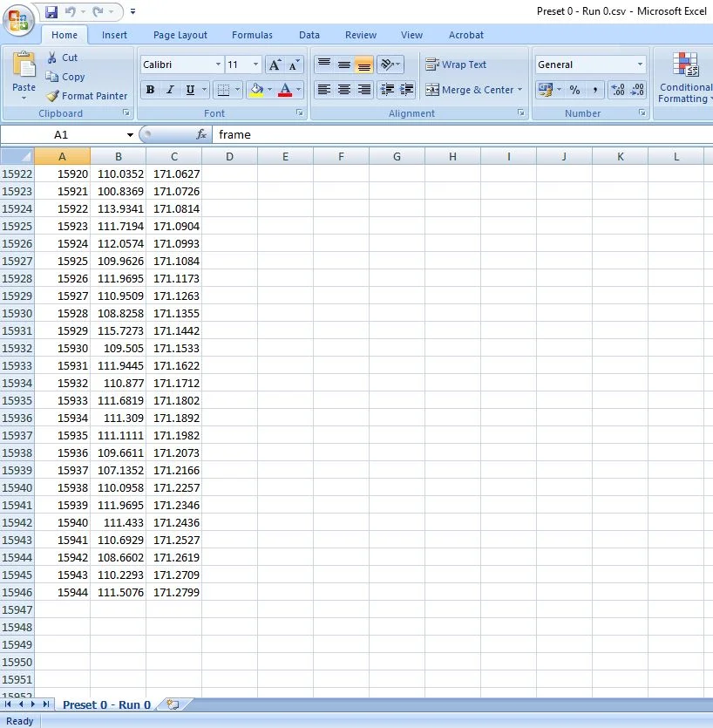The width and height of the screenshot is (713, 728).
Task: Decrease decimal places shown
Action: pos(637,90)
